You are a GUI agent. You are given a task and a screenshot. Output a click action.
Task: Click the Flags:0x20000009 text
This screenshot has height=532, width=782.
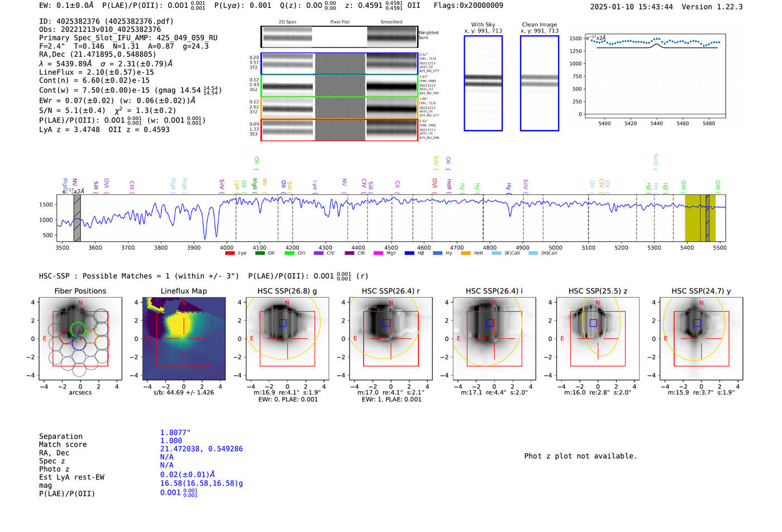point(468,5)
